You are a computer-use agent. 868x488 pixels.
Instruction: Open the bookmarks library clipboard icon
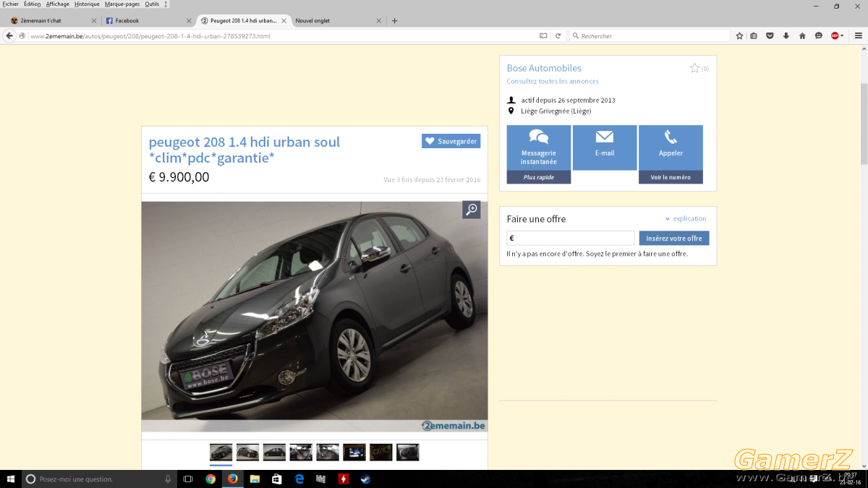click(754, 35)
